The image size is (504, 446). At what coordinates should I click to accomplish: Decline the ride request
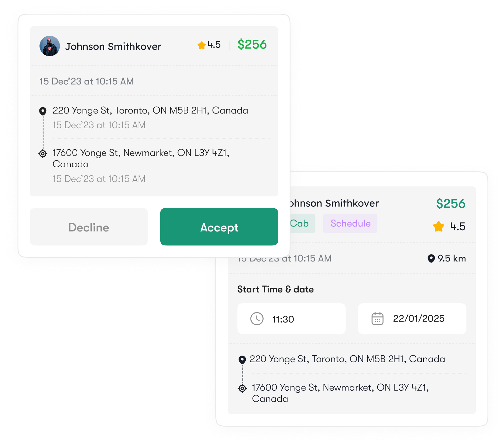[x=89, y=227]
